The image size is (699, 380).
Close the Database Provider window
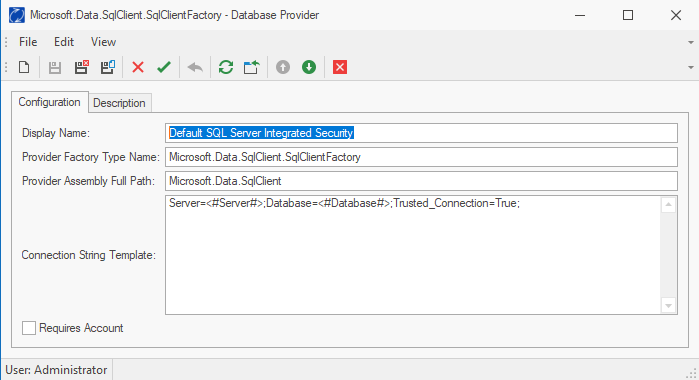click(676, 15)
